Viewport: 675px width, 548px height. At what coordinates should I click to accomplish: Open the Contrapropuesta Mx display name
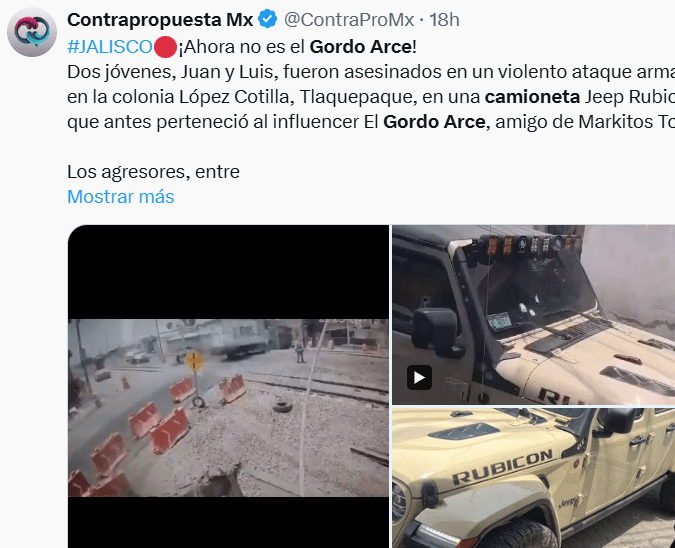(160, 20)
